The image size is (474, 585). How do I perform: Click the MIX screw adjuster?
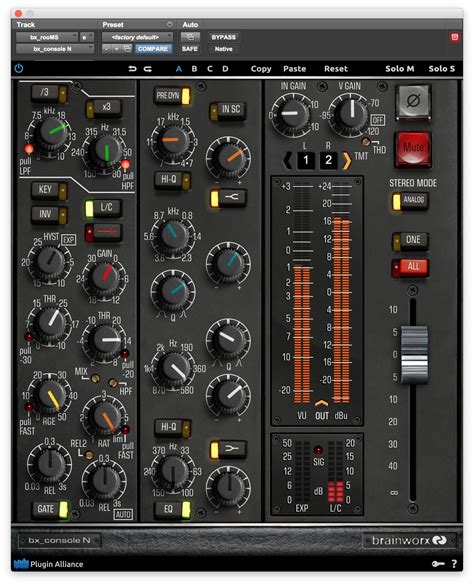[x=96, y=378]
